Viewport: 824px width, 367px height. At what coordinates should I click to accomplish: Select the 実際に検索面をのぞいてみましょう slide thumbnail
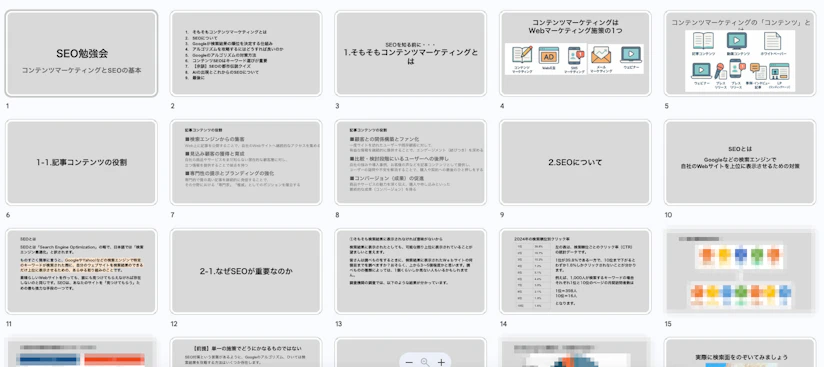(x=740, y=352)
